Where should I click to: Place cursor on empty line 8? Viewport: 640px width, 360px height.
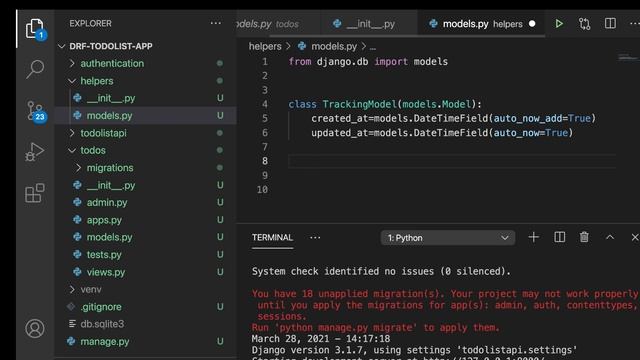coord(452,161)
